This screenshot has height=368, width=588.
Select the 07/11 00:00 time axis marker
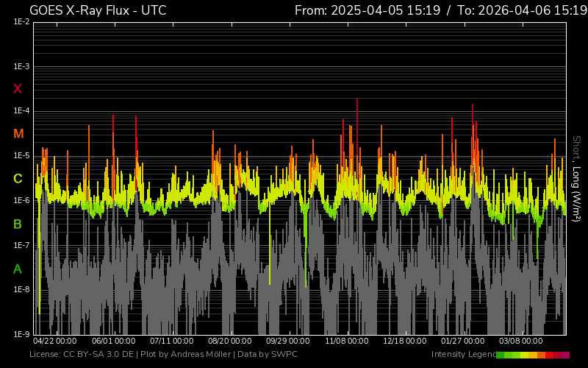(172, 342)
